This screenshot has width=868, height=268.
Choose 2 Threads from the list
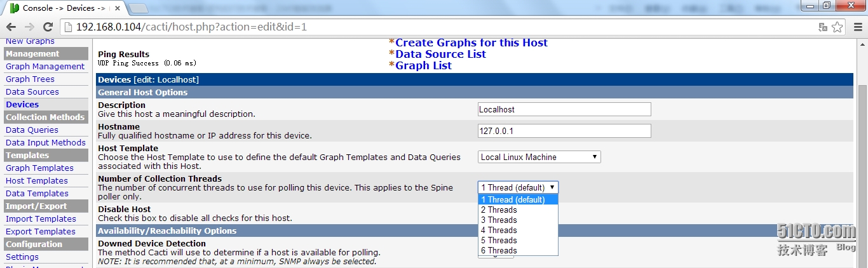coord(518,210)
